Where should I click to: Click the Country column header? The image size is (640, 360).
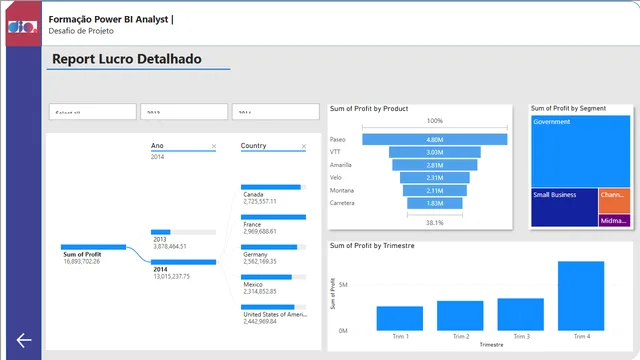253,146
